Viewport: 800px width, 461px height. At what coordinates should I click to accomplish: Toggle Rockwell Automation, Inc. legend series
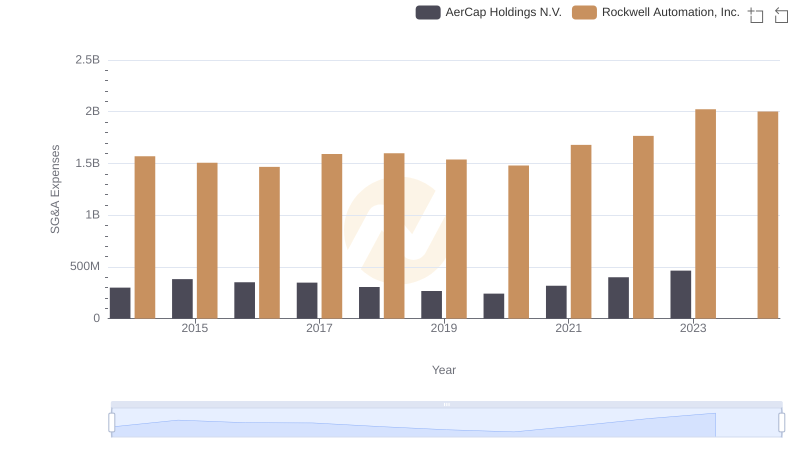[656, 12]
